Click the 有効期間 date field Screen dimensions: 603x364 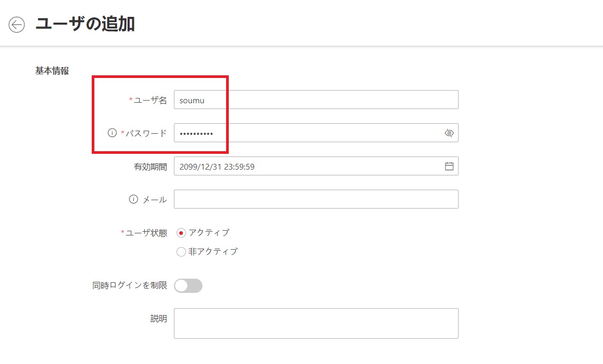[316, 166]
